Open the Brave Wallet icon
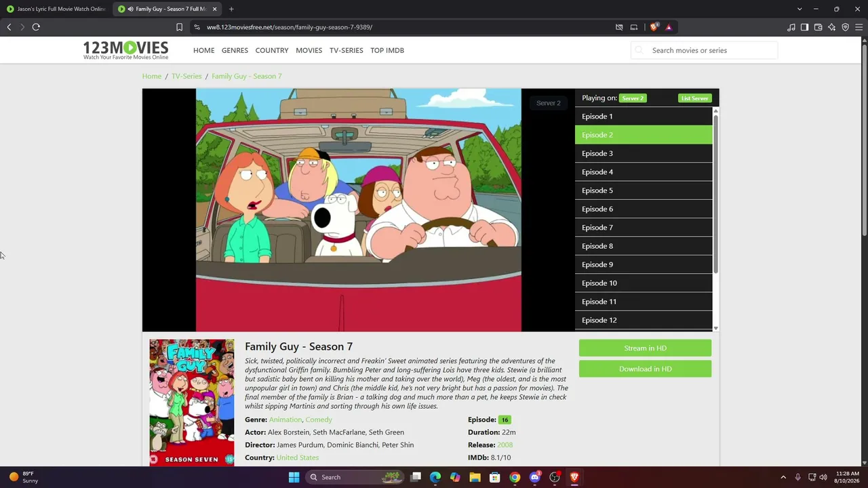This screenshot has width=868, height=488. click(818, 27)
